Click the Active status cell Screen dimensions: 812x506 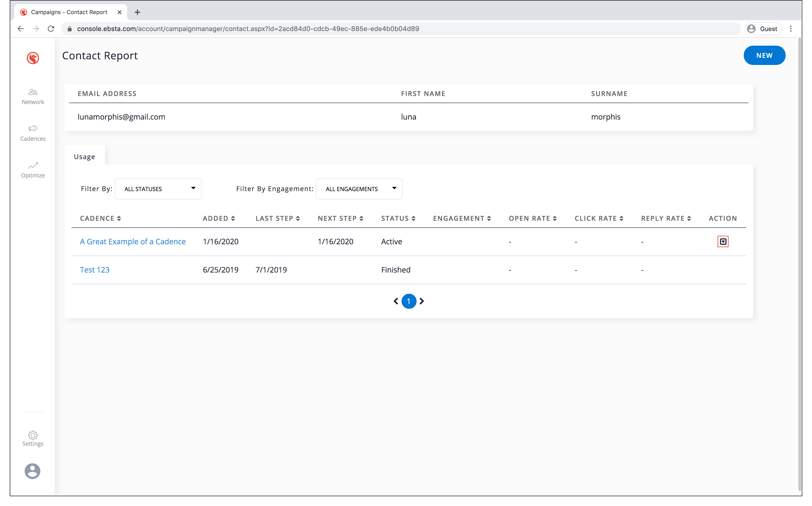391,241
